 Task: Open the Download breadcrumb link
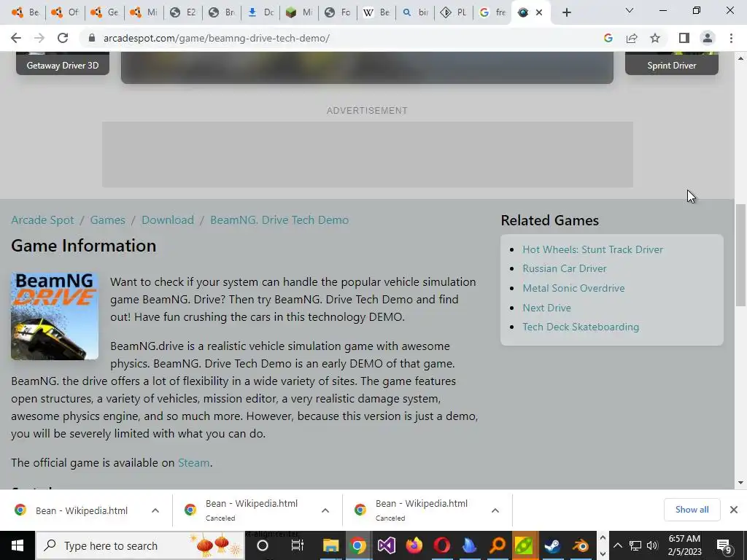(168, 220)
